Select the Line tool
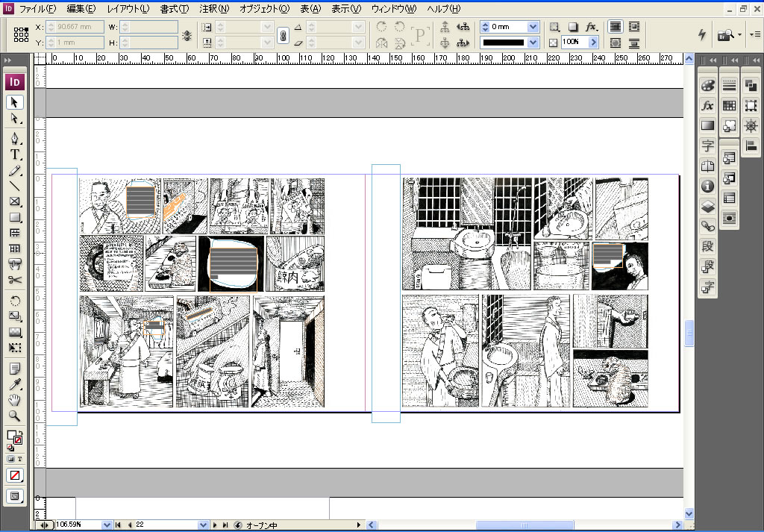The width and height of the screenshot is (764, 532). pyautogui.click(x=15, y=186)
